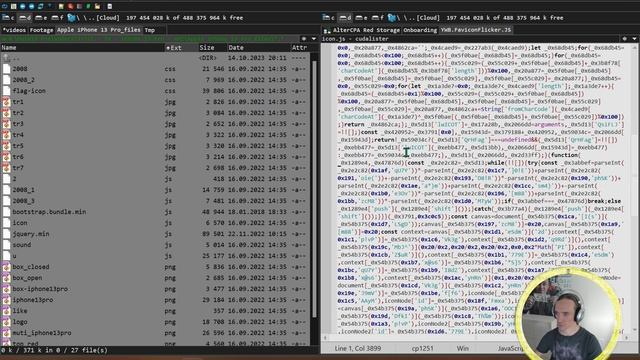
Task: Open favorites star button in right panel header
Action: (x=624, y=39)
